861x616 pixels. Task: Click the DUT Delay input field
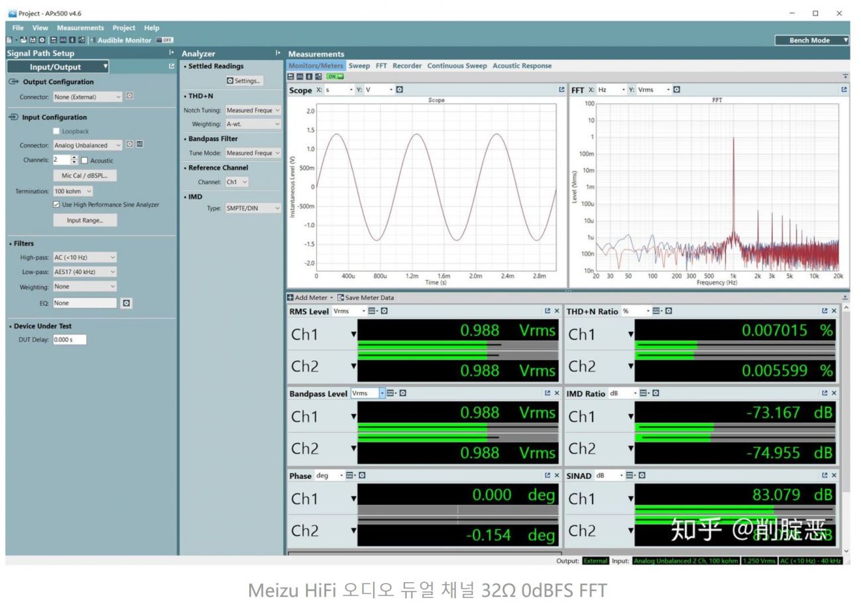click(70, 339)
